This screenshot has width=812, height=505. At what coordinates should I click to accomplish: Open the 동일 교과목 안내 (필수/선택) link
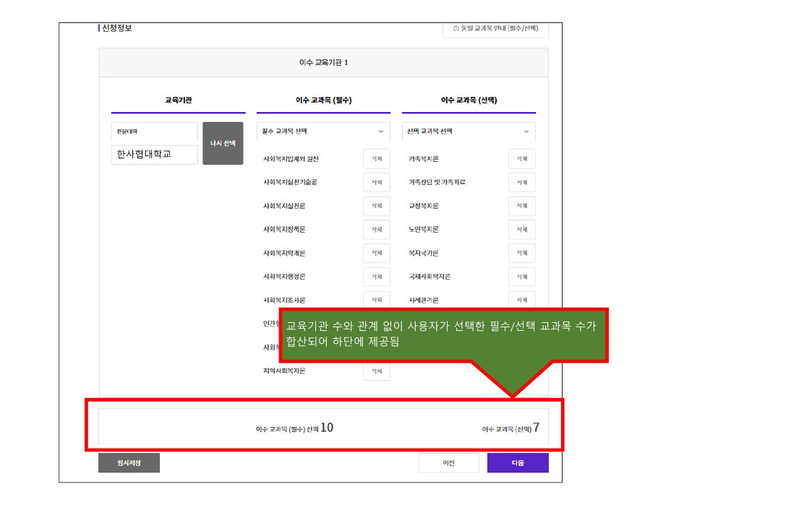tap(495, 29)
